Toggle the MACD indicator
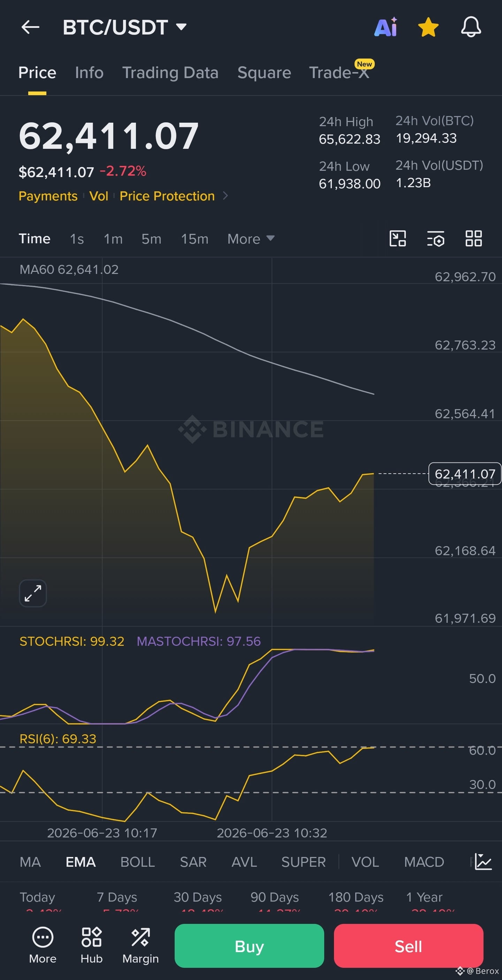Image resolution: width=502 pixels, height=980 pixels. [424, 862]
